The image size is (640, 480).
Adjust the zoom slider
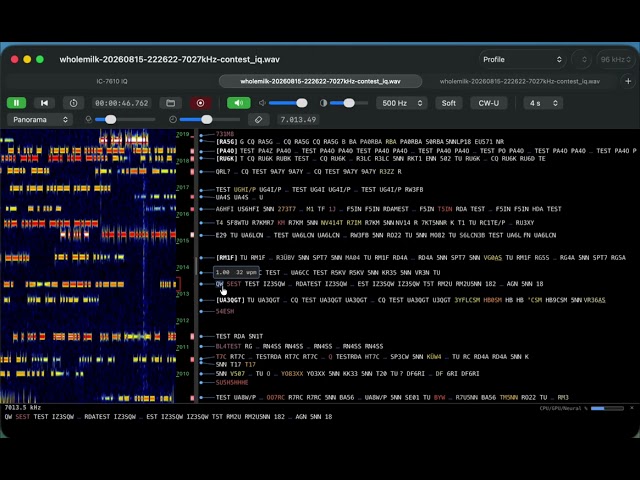pos(125,120)
